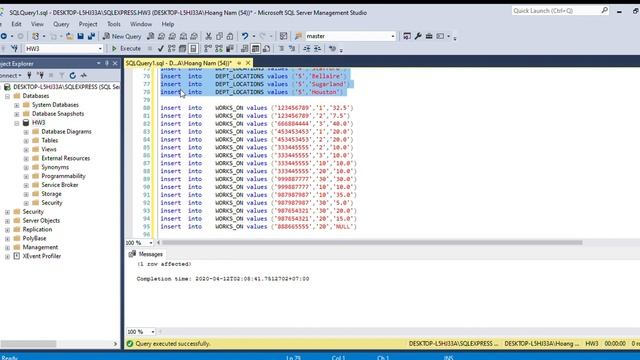Collapse the HW3 database node
Screen dimensions: 640x360
17,123
